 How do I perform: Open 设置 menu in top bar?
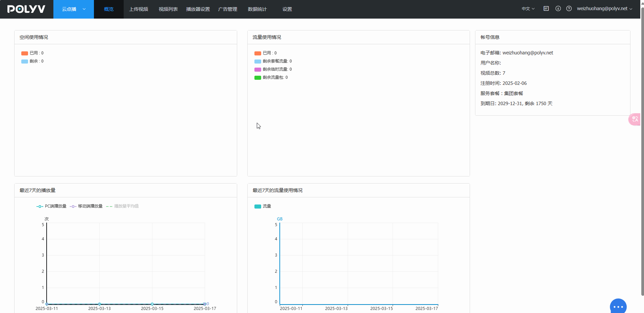[287, 9]
